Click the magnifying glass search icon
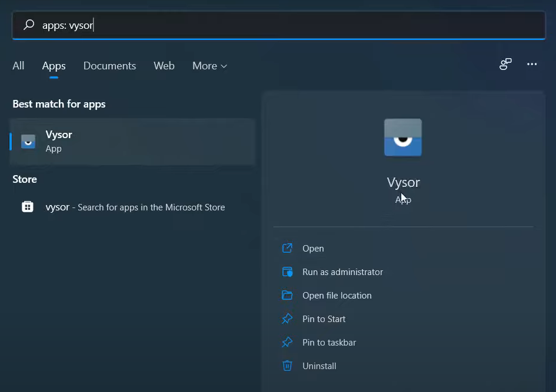 [x=28, y=25]
